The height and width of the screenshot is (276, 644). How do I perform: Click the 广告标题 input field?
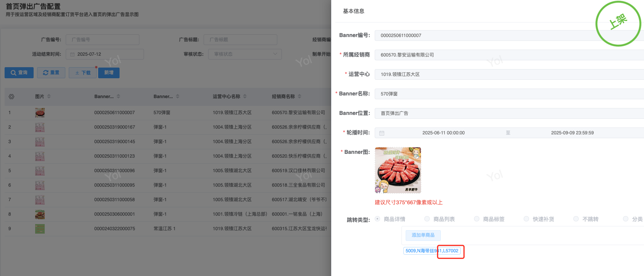240,40
